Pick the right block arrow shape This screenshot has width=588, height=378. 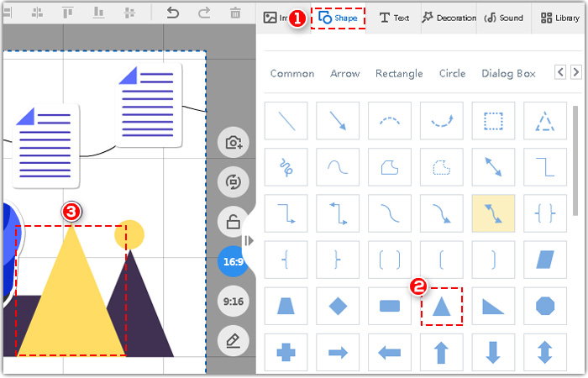coord(338,353)
